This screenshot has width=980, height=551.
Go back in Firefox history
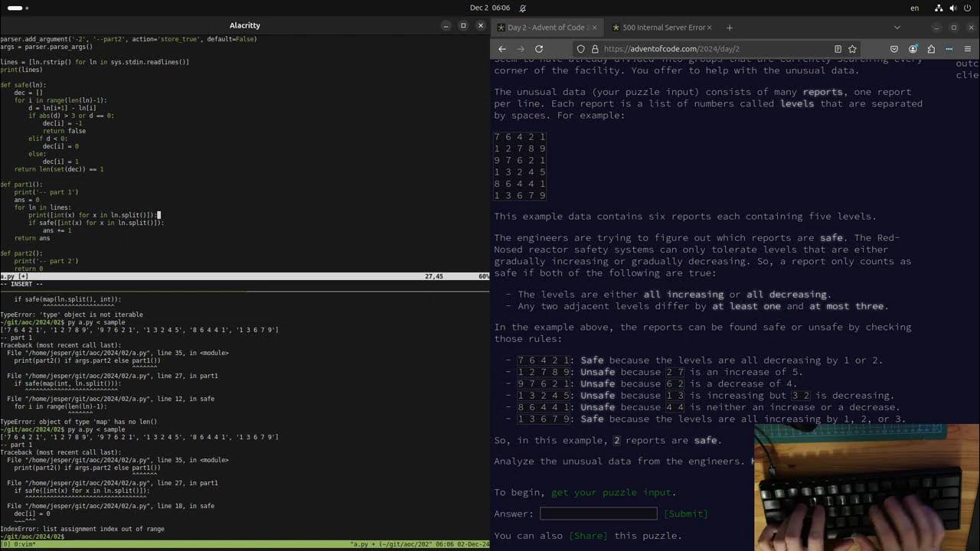[502, 49]
